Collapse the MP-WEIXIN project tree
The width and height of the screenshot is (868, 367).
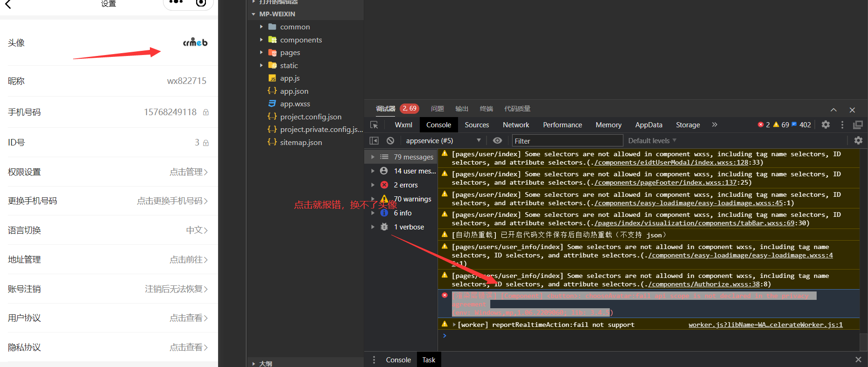coord(254,14)
